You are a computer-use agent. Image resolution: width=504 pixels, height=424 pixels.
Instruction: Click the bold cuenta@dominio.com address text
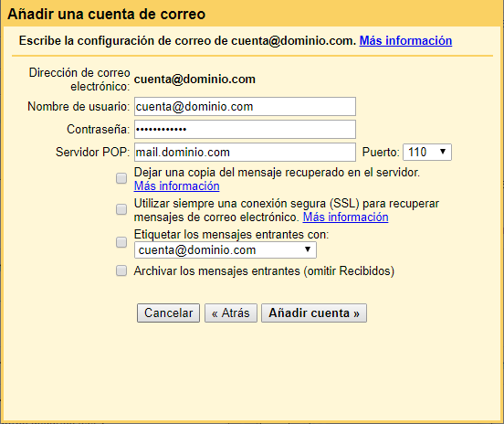194,79
